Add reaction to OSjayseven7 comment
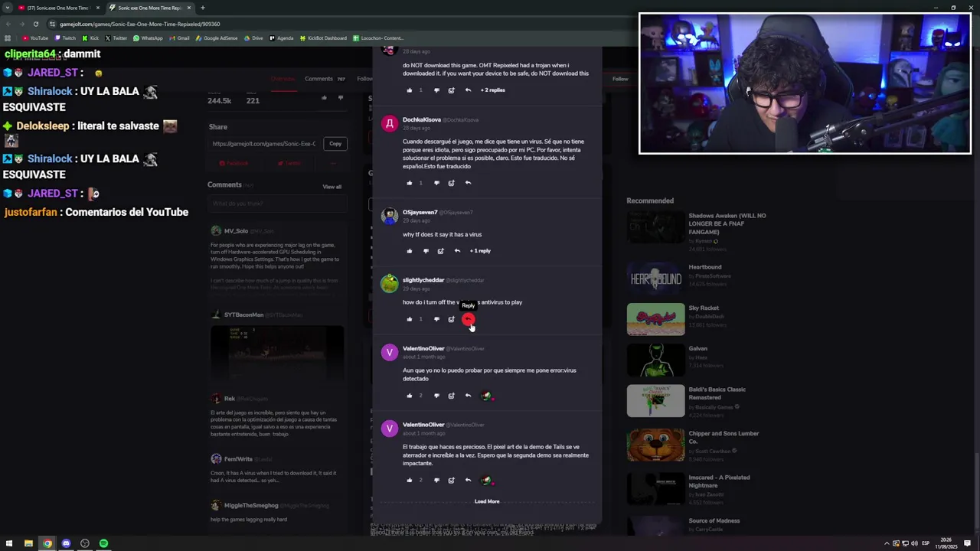The width and height of the screenshot is (980, 551). 440,251
